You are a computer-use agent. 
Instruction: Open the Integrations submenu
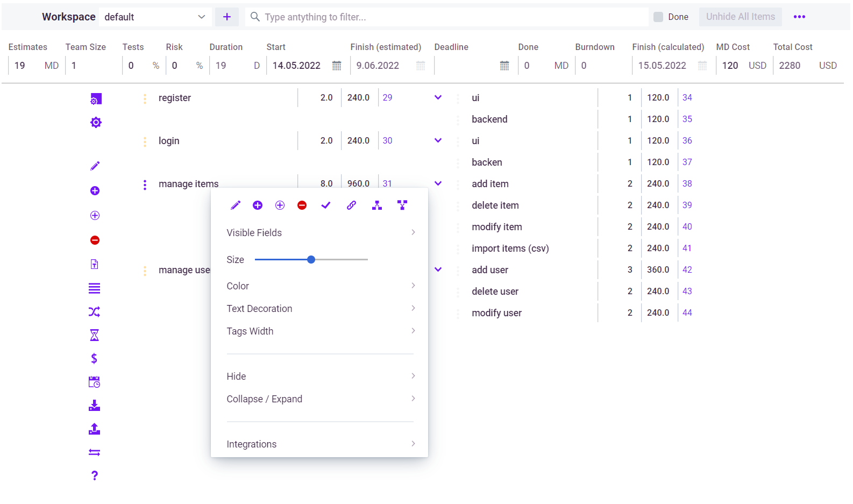click(321, 444)
